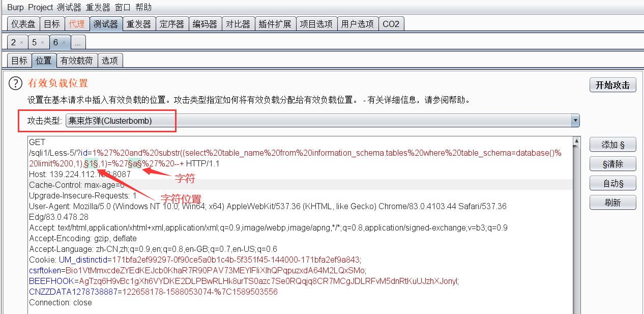
Task: Click the Accept-Language header line
Action: pos(153,249)
